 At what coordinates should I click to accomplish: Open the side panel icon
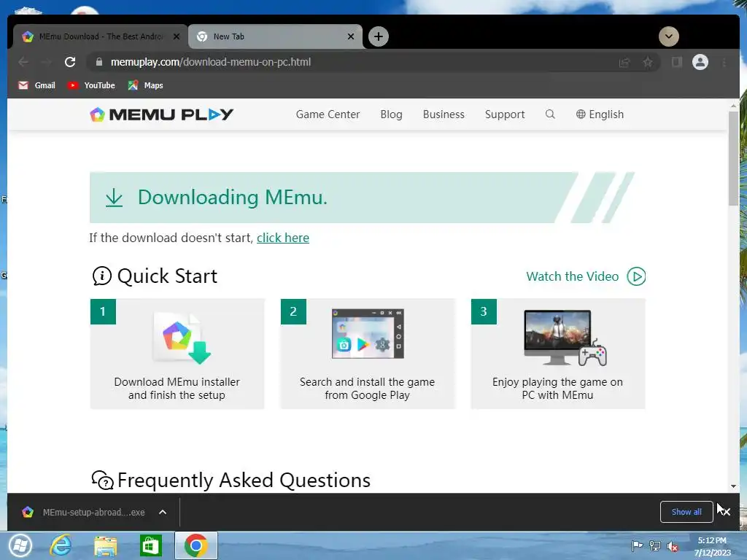pyautogui.click(x=676, y=62)
